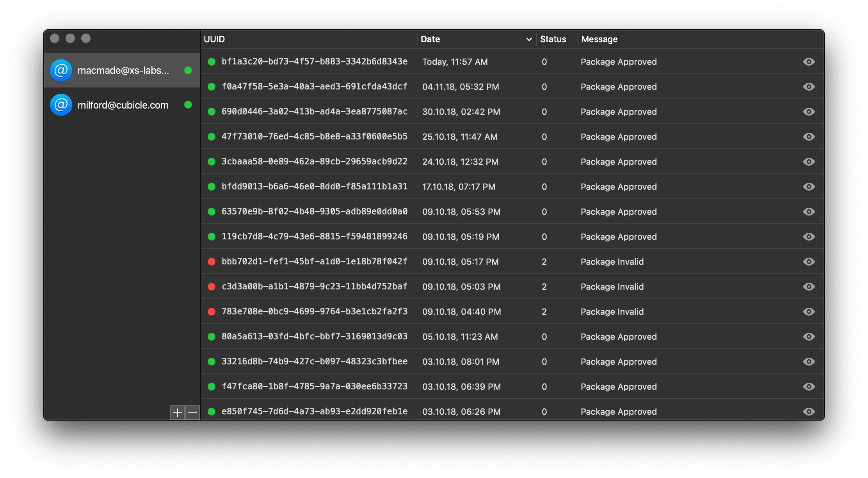Sort by the Status column header

553,39
